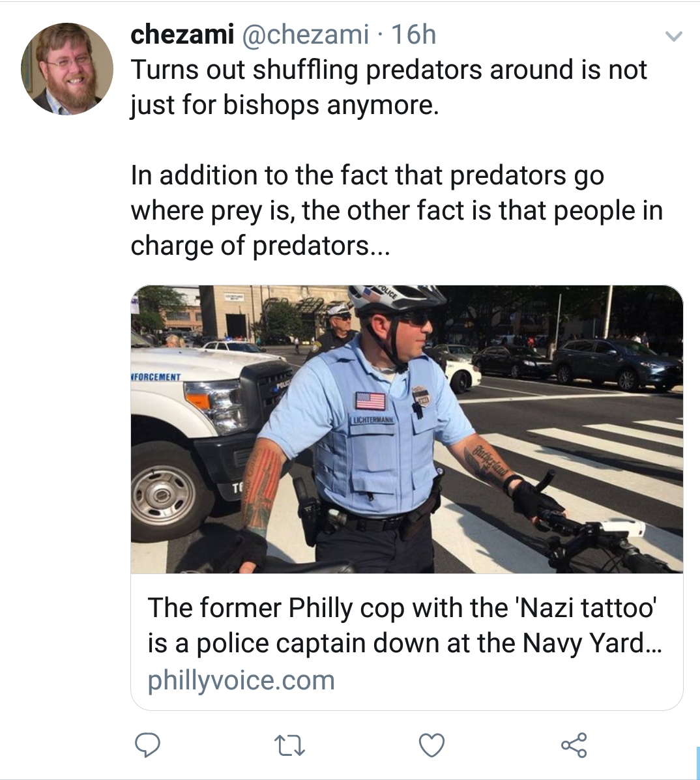Image resolution: width=700 pixels, height=780 pixels.
Task: Open the 16h timestamp permalink
Action: coord(413,35)
